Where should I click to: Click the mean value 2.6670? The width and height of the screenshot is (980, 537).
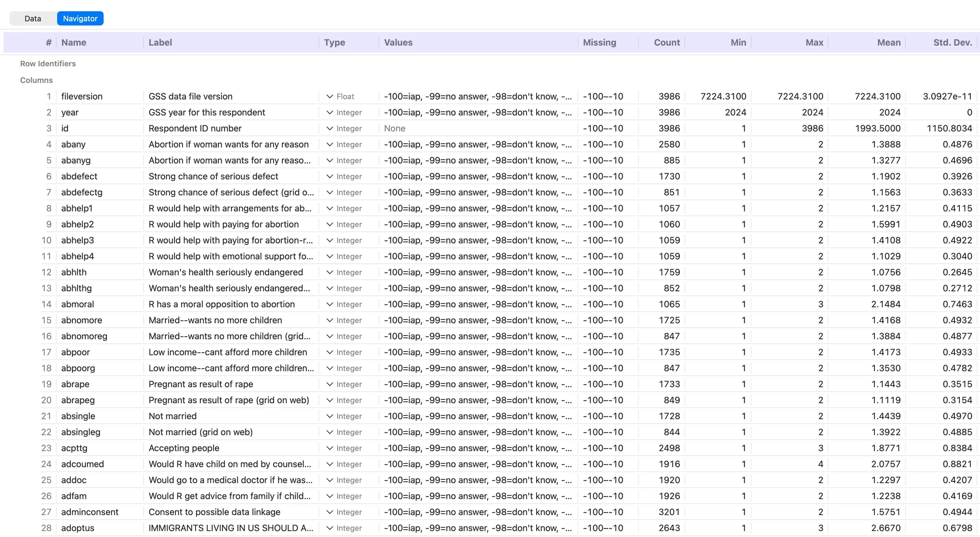tap(885, 528)
